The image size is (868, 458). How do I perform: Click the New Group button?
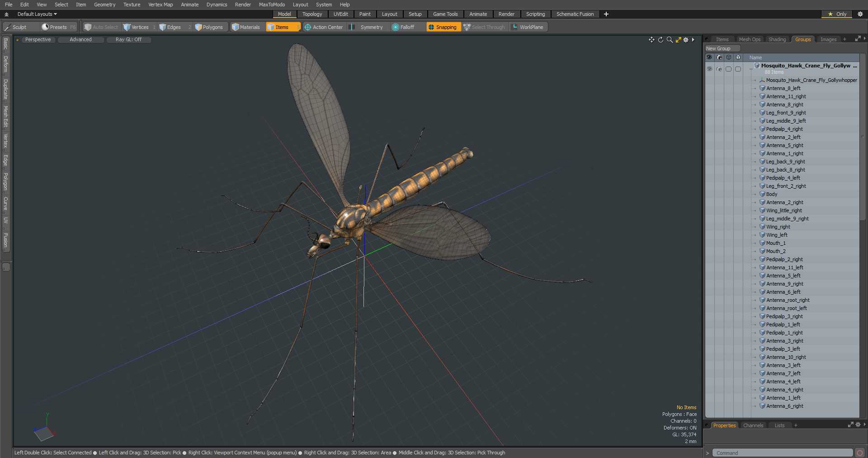[722, 48]
